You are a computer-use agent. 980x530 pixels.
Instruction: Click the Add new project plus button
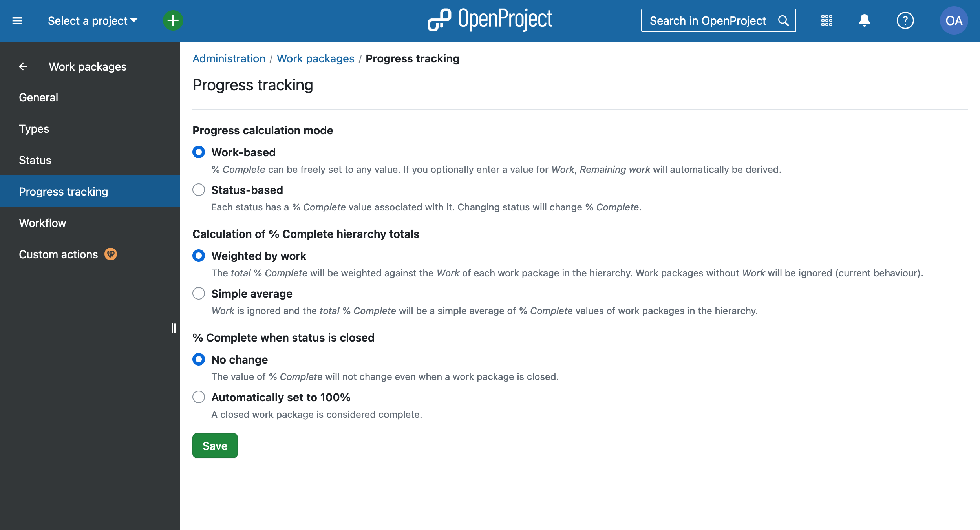click(174, 20)
